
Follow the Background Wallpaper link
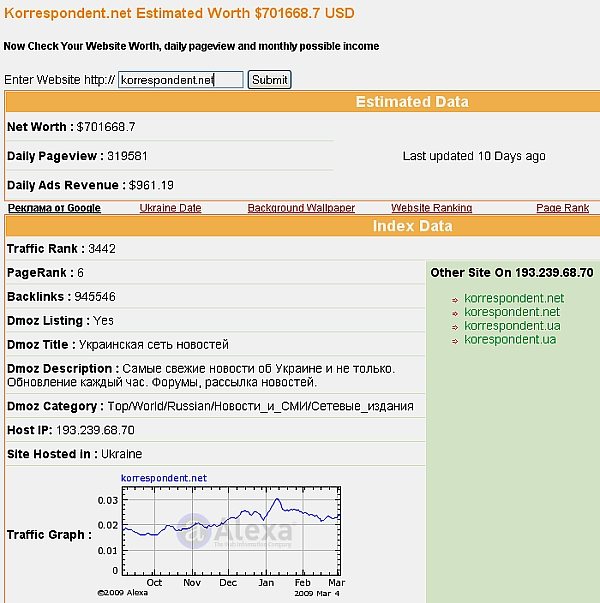301,208
